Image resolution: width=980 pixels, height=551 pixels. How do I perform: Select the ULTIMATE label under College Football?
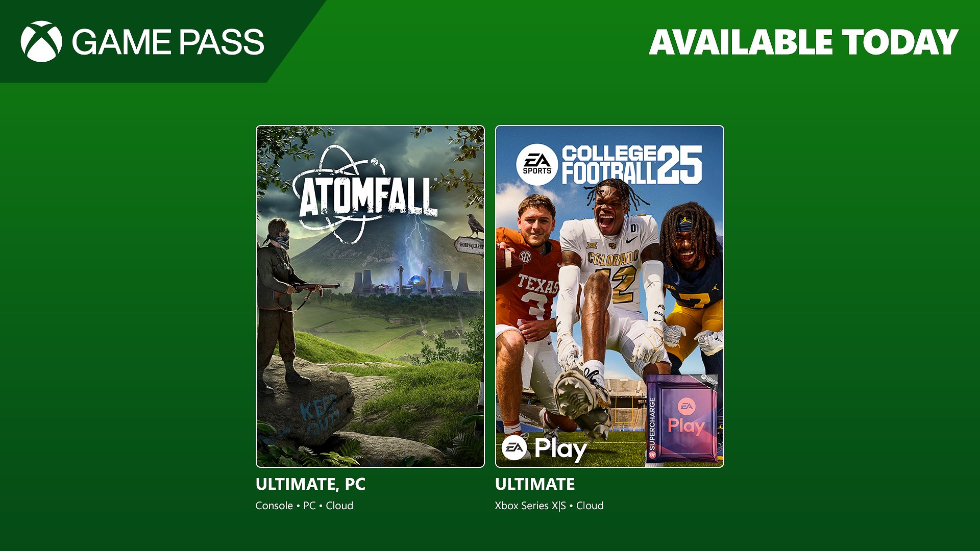click(x=534, y=484)
